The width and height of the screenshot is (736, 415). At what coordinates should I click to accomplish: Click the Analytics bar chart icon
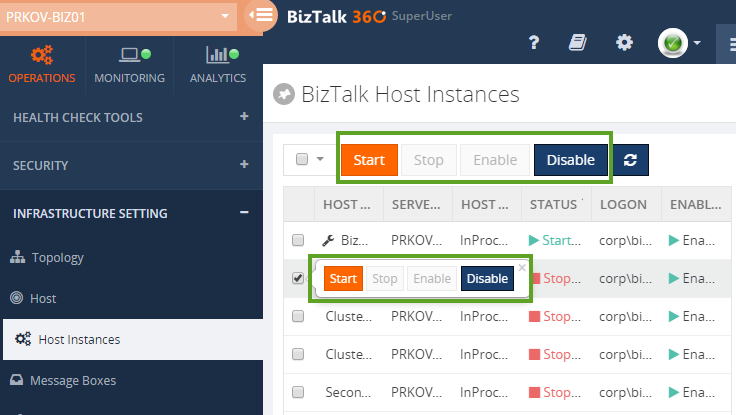216,54
